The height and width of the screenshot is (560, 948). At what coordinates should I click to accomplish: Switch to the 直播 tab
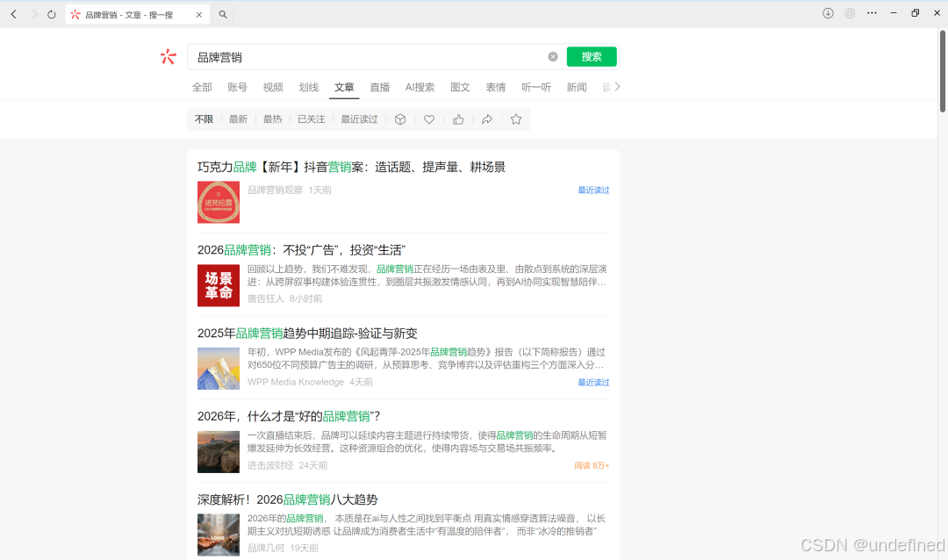[380, 87]
